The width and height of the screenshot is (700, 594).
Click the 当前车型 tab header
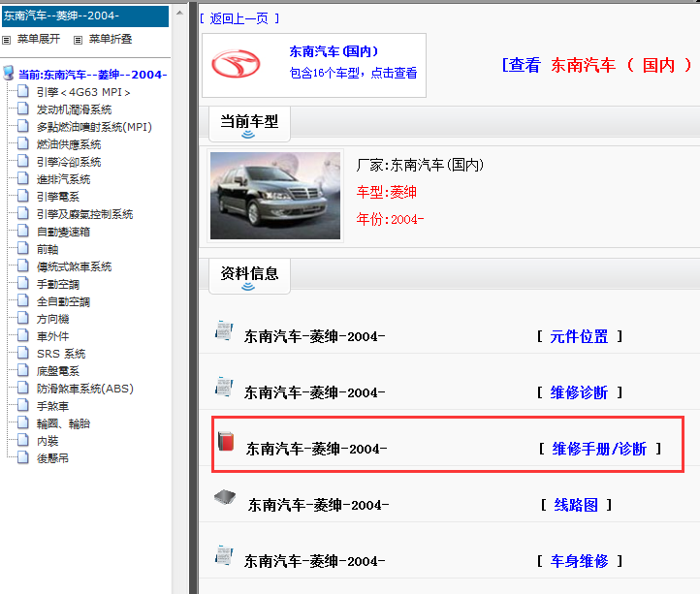(249, 124)
